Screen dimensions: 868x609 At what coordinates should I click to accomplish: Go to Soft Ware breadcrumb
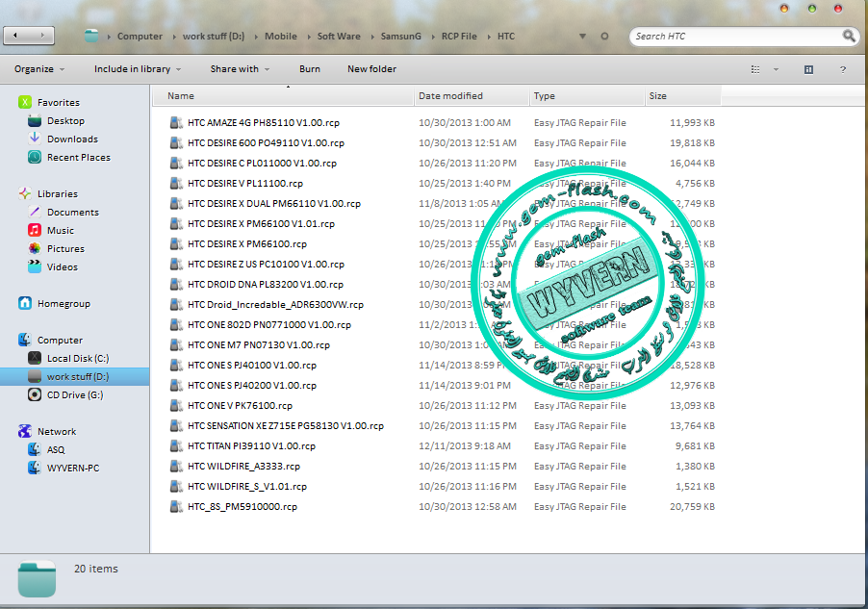[339, 36]
